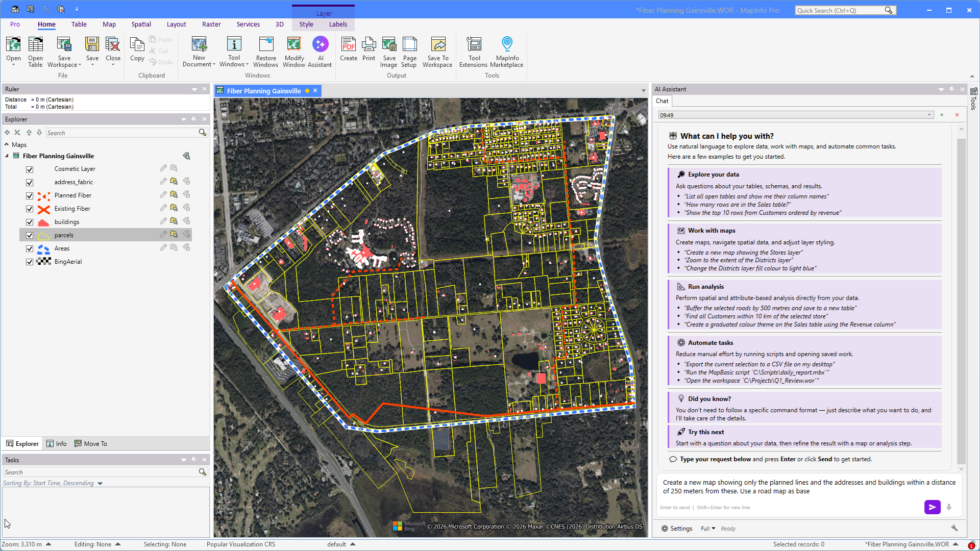The image size is (980, 551).
Task: Toggle the BingAerial base layer checkbox
Action: (30, 262)
